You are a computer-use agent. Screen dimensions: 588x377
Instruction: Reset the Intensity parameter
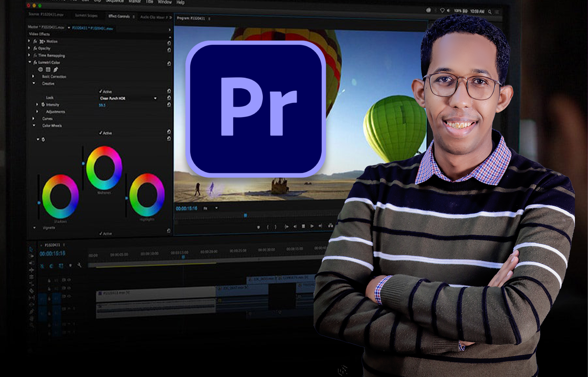point(169,105)
